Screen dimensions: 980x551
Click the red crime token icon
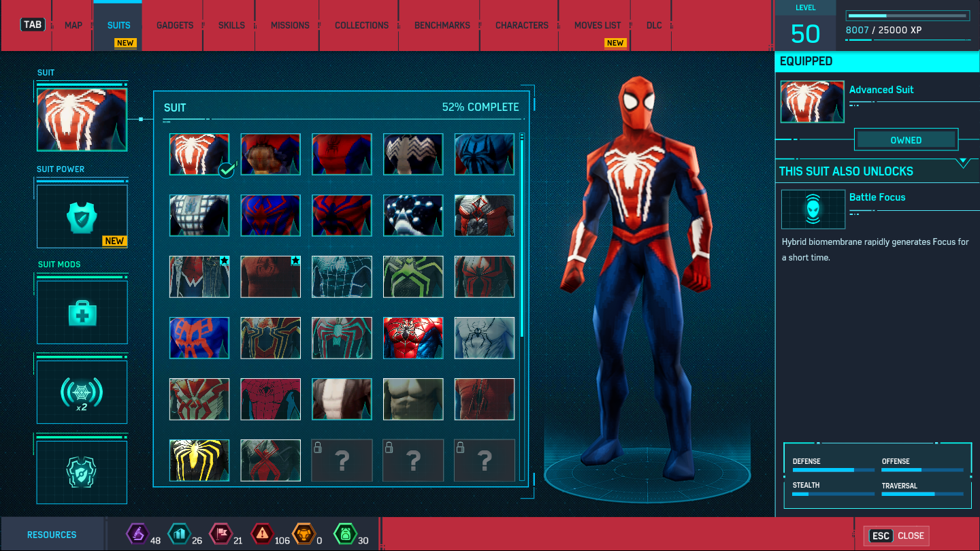[262, 534]
